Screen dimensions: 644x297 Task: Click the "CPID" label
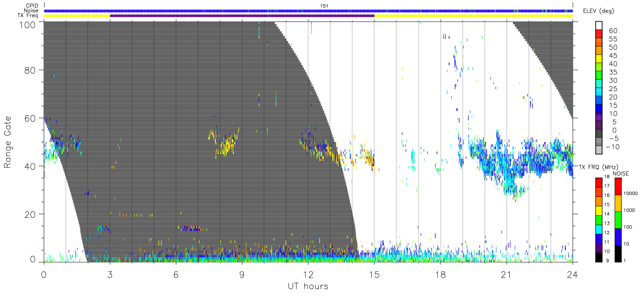click(32, 6)
